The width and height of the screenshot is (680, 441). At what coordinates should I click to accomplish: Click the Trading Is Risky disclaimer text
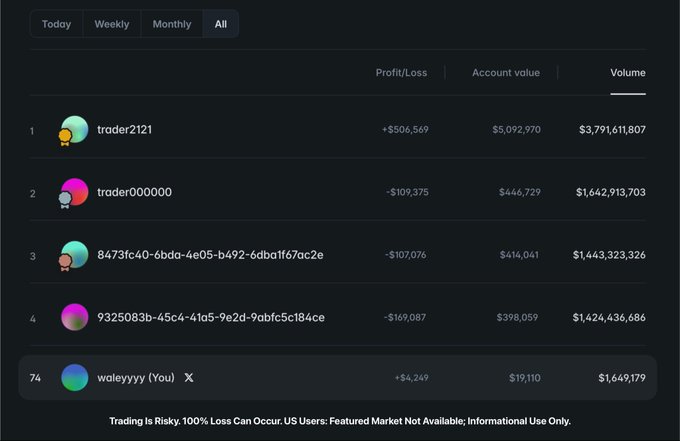[x=340, y=421]
